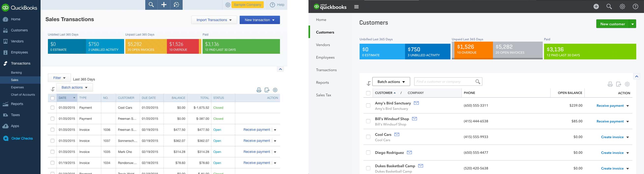Toggle select-all checkbox in Customers list header

[x=368, y=93]
